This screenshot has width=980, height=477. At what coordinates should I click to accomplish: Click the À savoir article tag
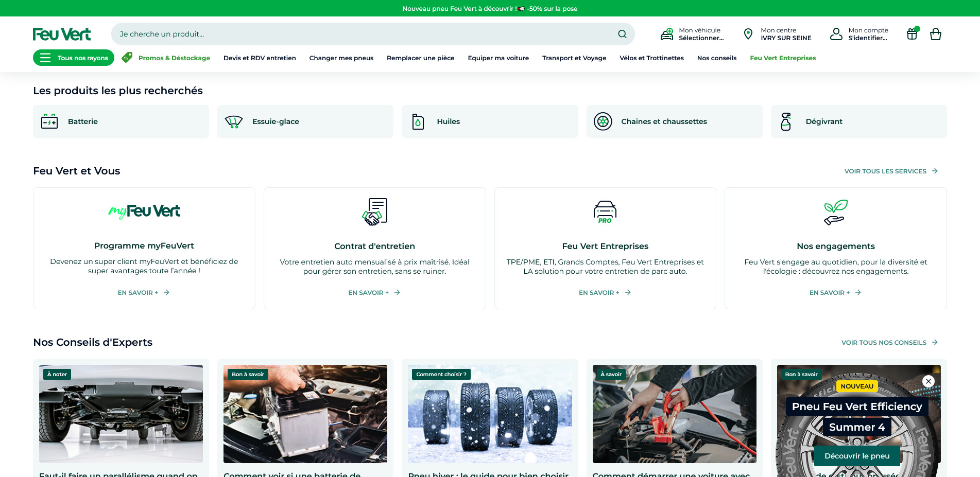[611, 374]
